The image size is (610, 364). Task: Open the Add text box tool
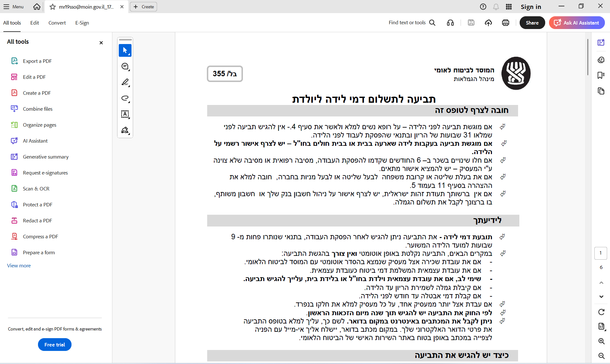pos(125,114)
